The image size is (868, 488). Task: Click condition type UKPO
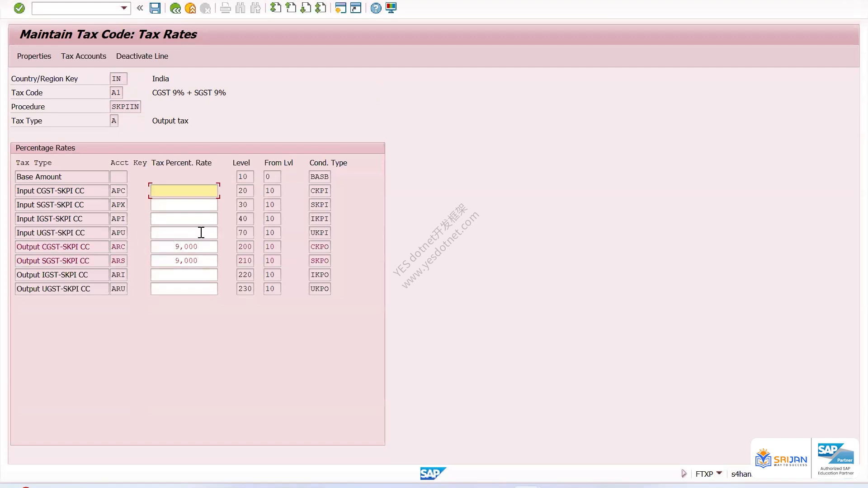pyautogui.click(x=320, y=289)
